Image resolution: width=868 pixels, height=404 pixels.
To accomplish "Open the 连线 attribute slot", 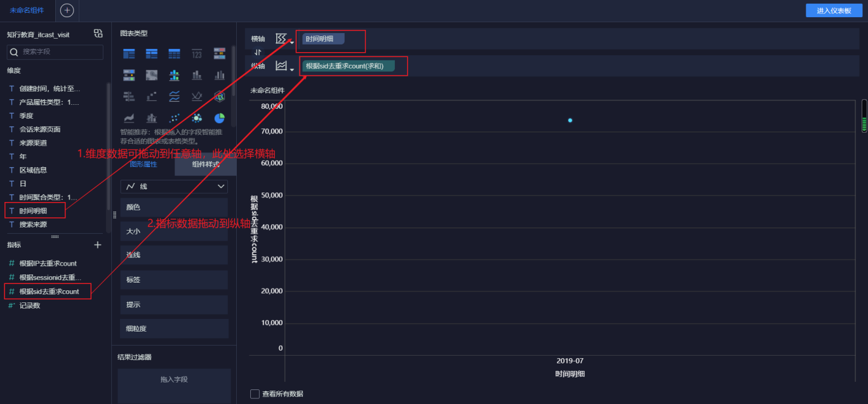I will [174, 255].
